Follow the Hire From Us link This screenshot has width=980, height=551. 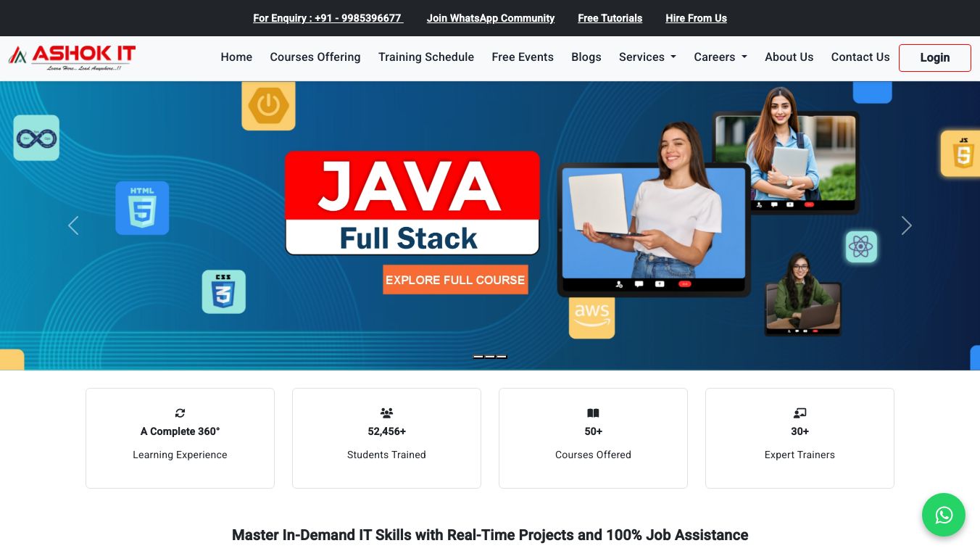(x=696, y=18)
